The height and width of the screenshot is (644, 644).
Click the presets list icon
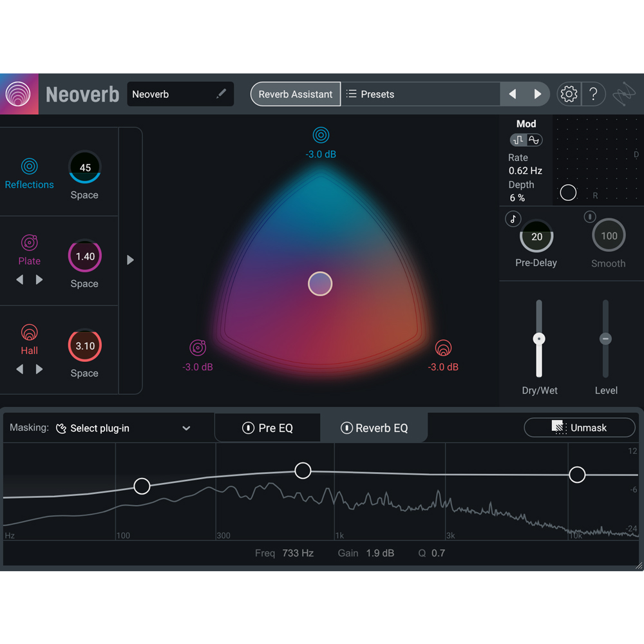coord(351,94)
